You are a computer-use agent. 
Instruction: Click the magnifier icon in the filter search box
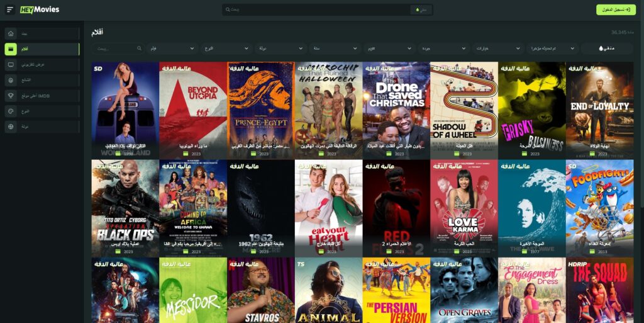(x=141, y=48)
